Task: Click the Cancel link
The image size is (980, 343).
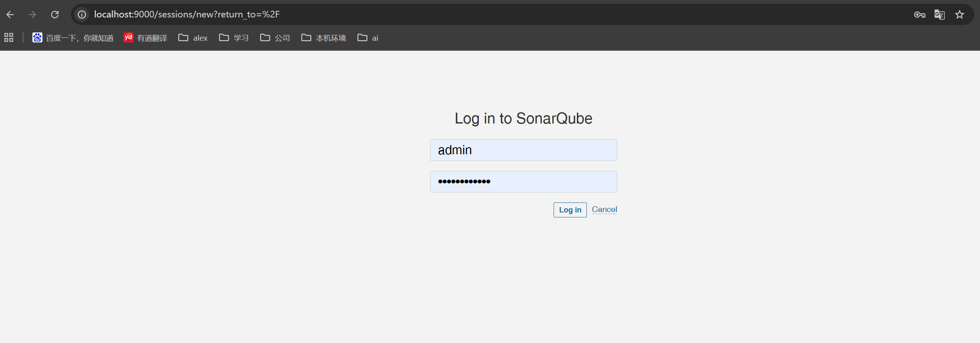Action: click(604, 210)
